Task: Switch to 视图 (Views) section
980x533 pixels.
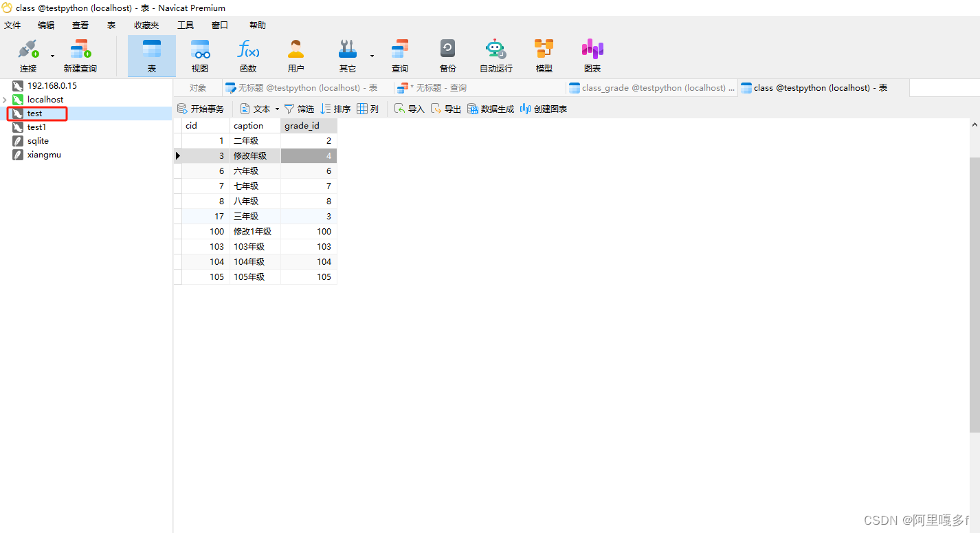Action: tap(199, 55)
